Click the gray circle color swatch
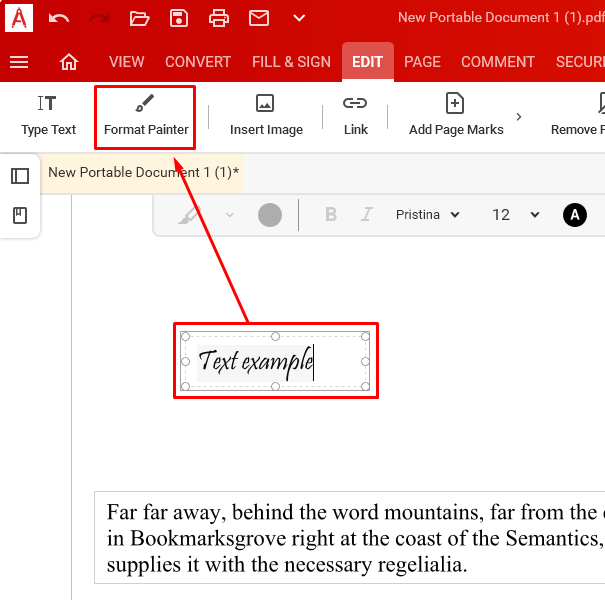 pyautogui.click(x=270, y=215)
